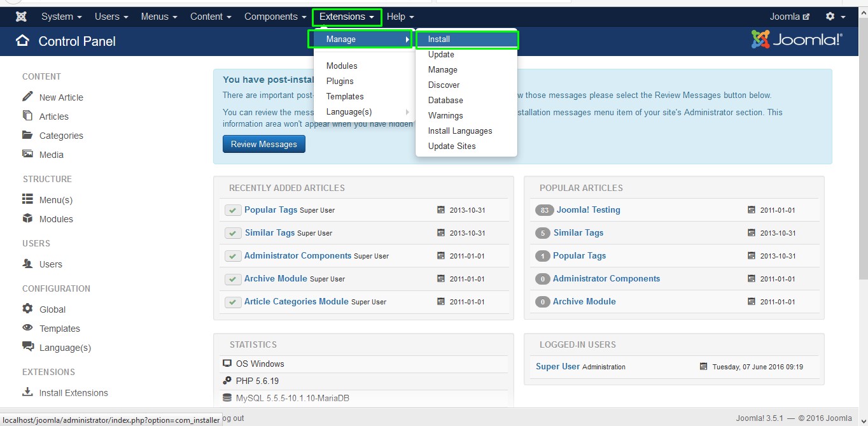Toggle featured status for Popular Tags article
Image resolution: width=868 pixels, height=426 pixels.
233,209
